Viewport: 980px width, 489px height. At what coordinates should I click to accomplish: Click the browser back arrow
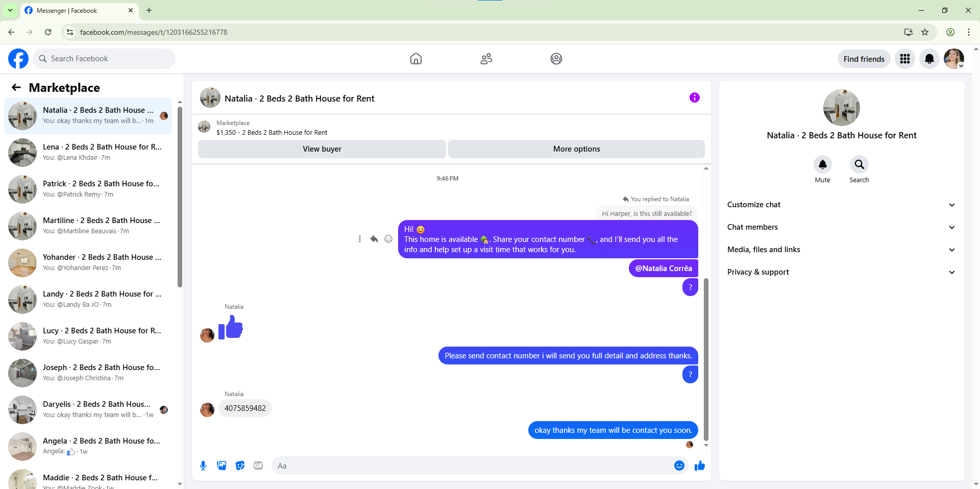click(x=11, y=32)
